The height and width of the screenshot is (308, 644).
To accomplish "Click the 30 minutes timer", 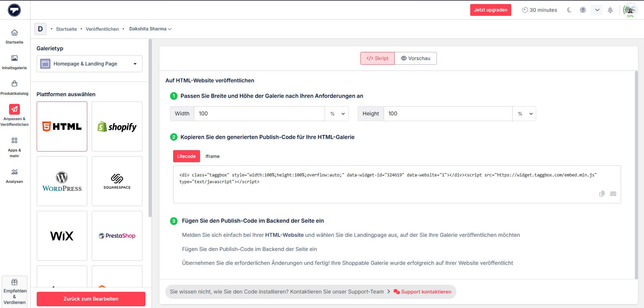I will pyautogui.click(x=539, y=10).
